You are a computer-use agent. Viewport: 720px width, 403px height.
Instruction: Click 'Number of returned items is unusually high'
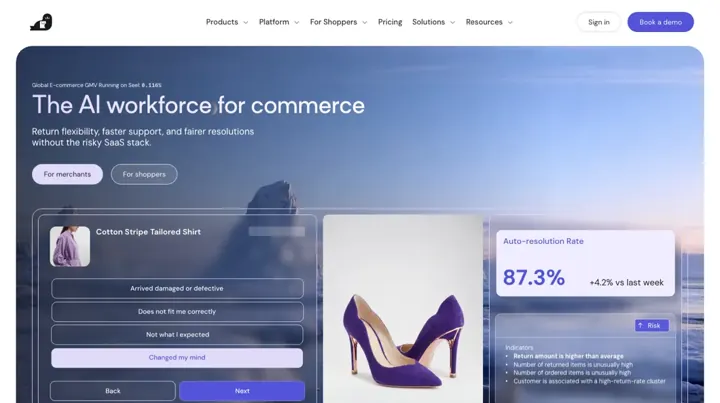tap(573, 364)
